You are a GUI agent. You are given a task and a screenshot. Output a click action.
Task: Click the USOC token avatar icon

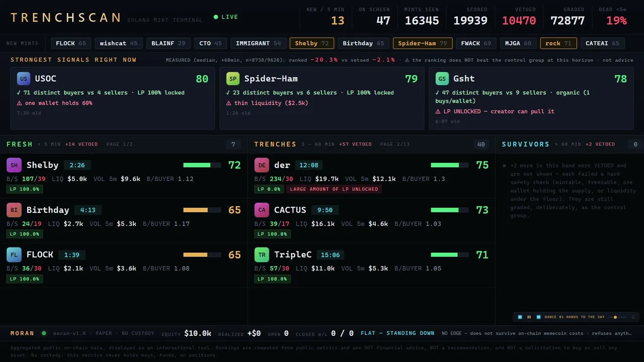click(x=24, y=79)
